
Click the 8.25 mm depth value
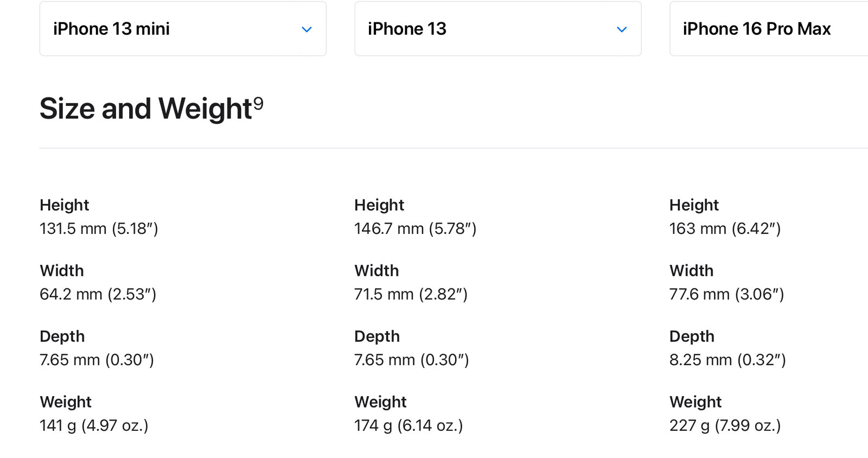coord(727,360)
